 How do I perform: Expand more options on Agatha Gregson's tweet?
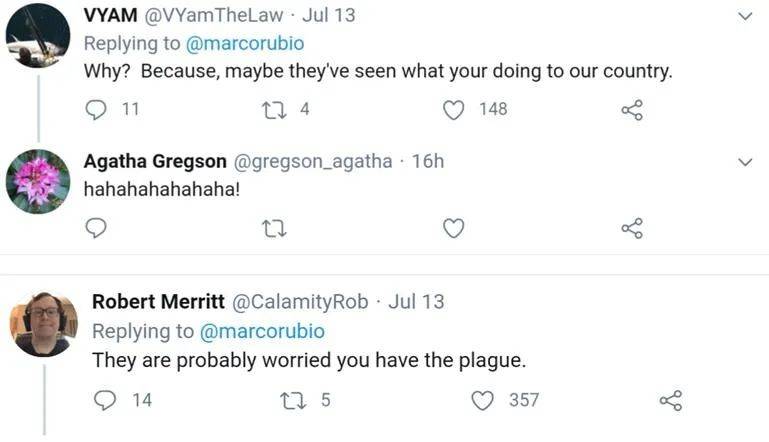click(x=745, y=162)
